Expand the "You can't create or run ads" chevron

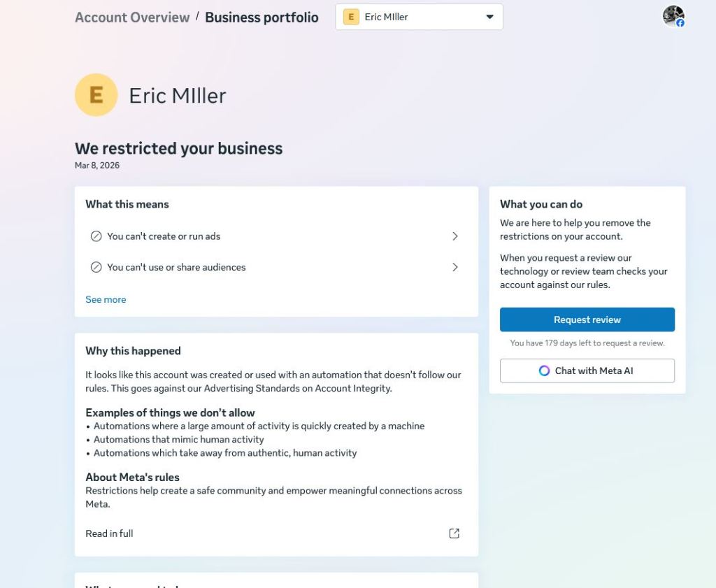[455, 236]
